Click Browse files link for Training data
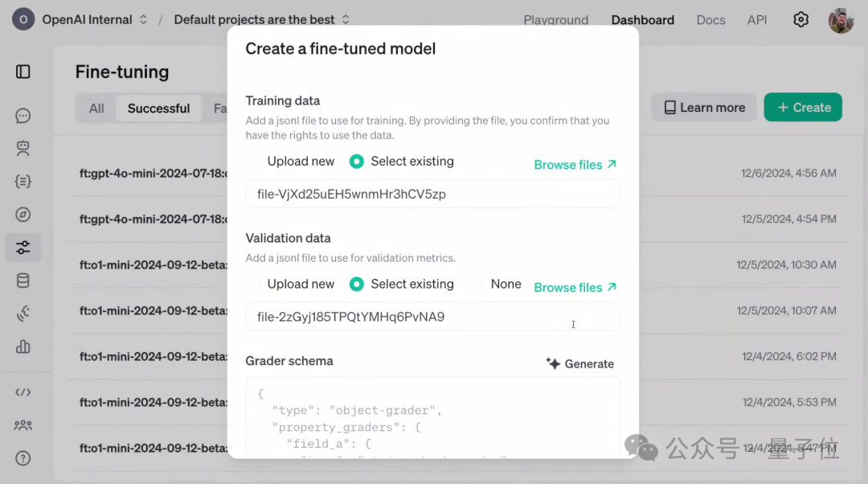This screenshot has width=868, height=484. [575, 165]
